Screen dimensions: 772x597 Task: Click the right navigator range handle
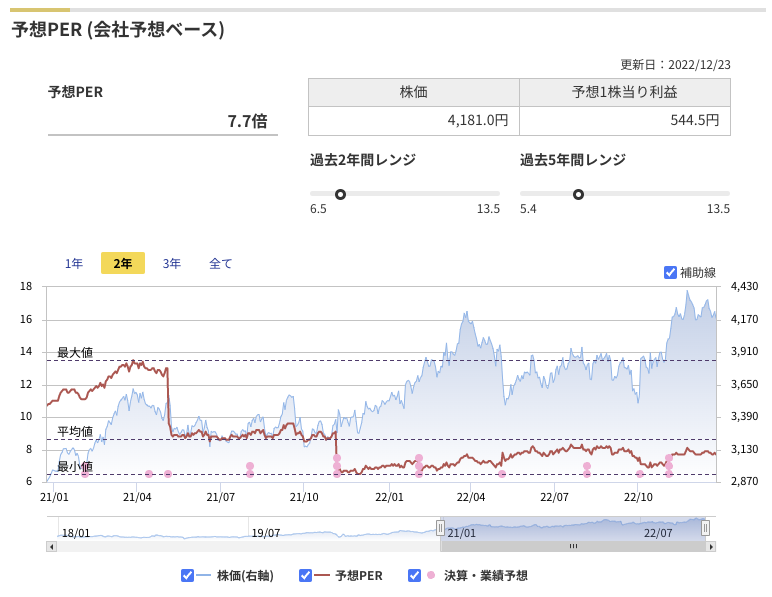(705, 528)
